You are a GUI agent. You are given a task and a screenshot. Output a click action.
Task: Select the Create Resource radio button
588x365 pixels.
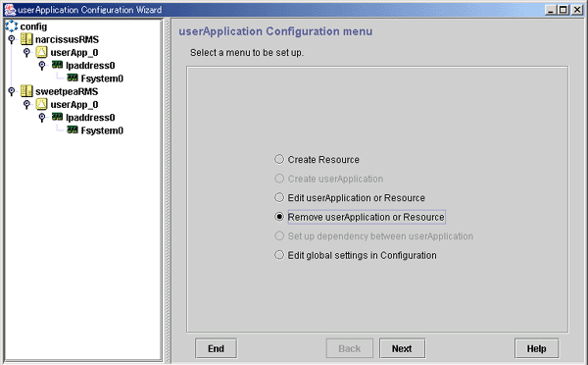coord(279,159)
